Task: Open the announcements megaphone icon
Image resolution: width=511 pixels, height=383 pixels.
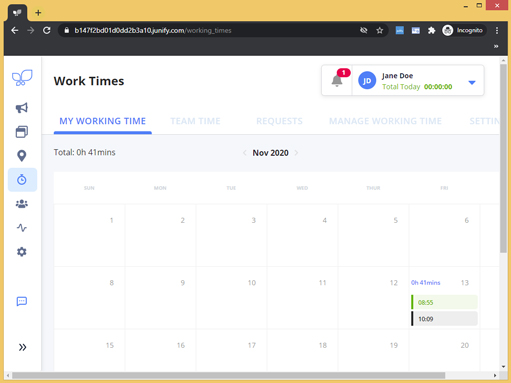Action: (22, 108)
